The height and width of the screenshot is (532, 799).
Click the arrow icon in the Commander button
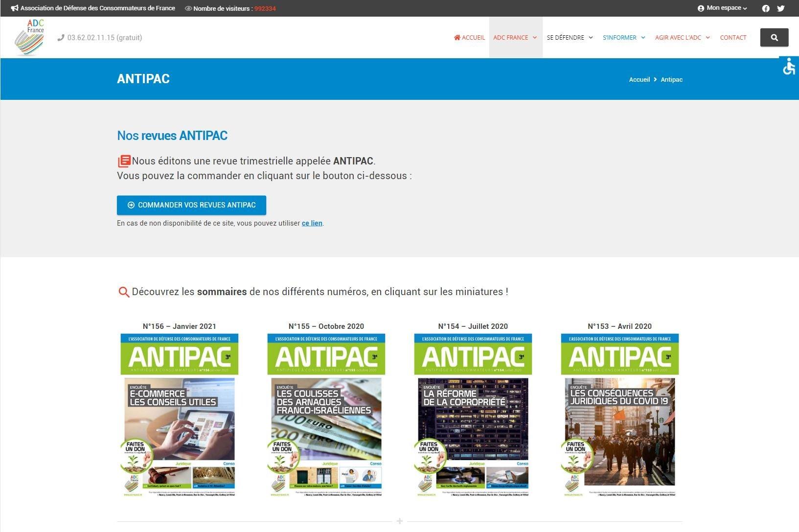coord(131,205)
